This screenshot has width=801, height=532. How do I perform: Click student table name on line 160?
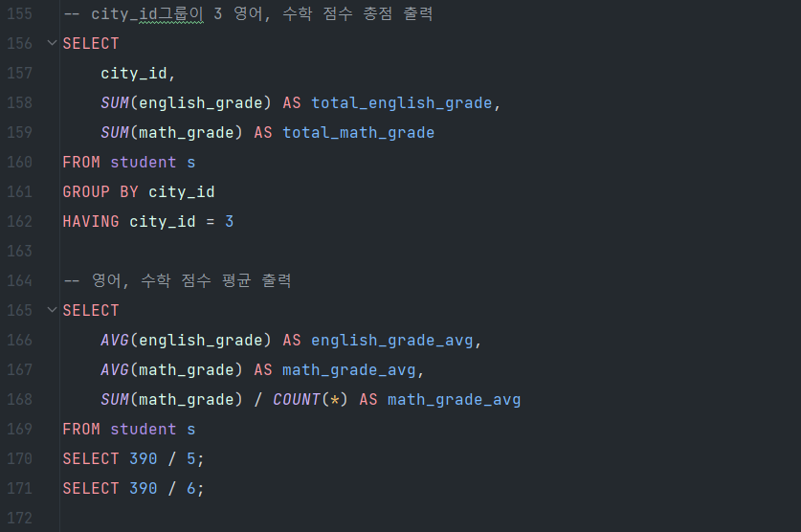pos(144,163)
